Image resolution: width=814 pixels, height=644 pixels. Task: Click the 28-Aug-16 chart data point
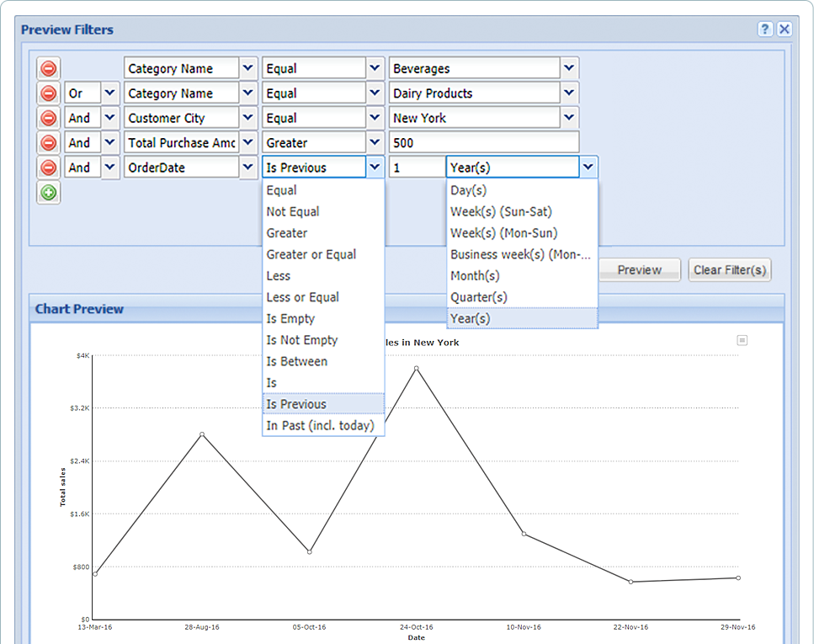(x=202, y=434)
